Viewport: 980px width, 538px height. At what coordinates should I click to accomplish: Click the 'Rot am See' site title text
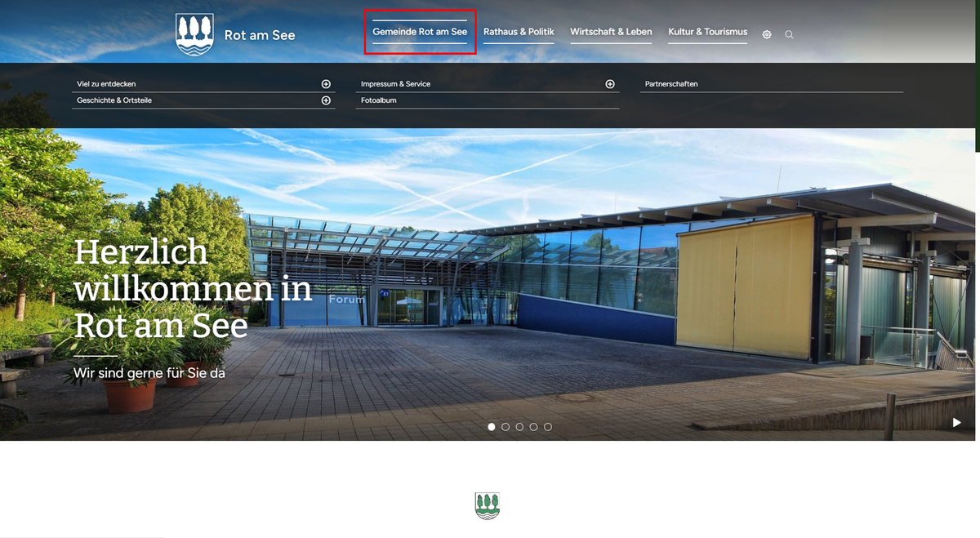click(260, 35)
